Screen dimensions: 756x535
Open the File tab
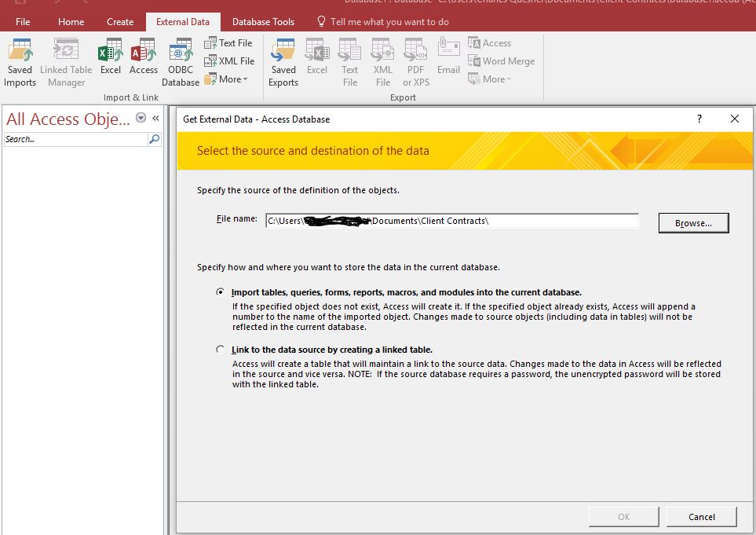click(x=23, y=22)
